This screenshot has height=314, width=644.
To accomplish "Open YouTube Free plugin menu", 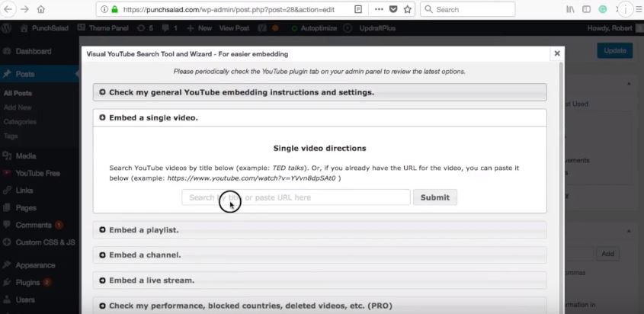I will (x=40, y=173).
